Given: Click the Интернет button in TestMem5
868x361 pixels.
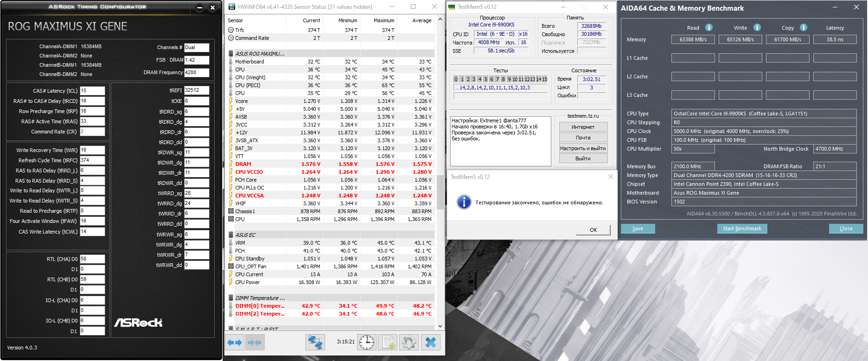Looking at the screenshot, I should [x=583, y=127].
